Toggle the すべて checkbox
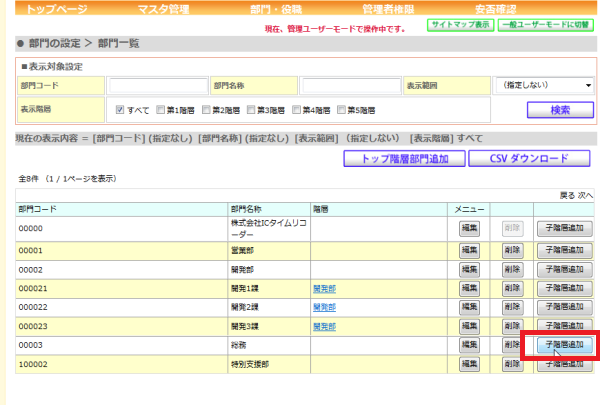The width and height of the screenshot is (600, 405). (x=120, y=110)
